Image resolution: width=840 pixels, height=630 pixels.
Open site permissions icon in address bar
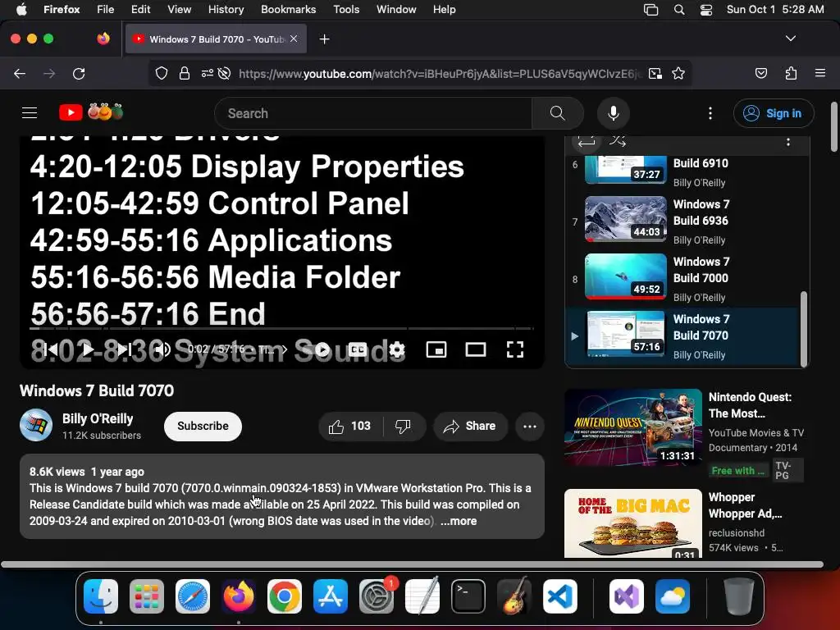(208, 73)
